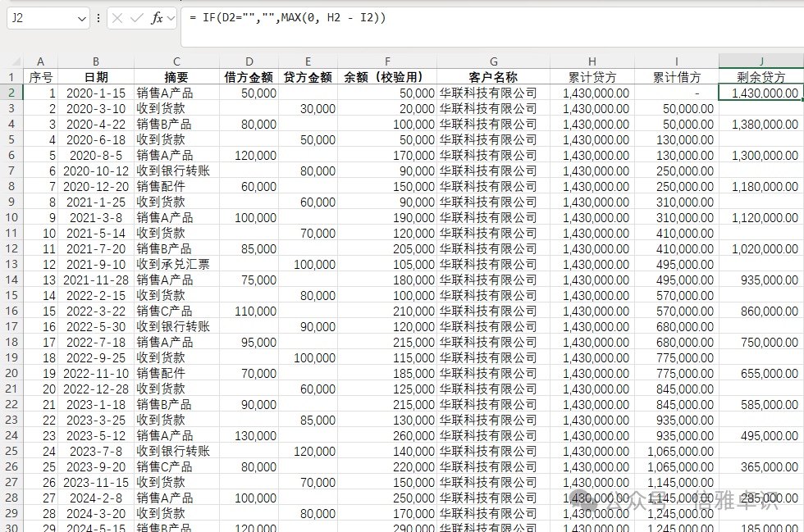
Task: Click the 摘要 header cell
Action: 177,77
